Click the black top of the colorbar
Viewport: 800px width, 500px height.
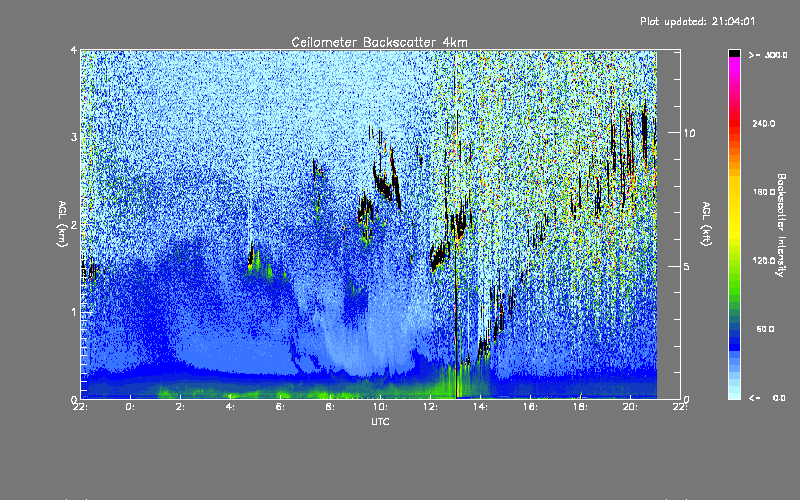[x=734, y=53]
